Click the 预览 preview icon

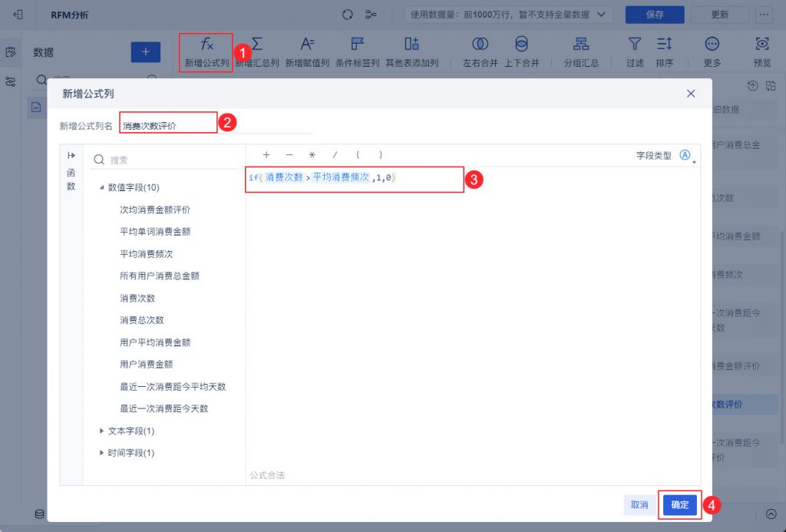point(762,44)
